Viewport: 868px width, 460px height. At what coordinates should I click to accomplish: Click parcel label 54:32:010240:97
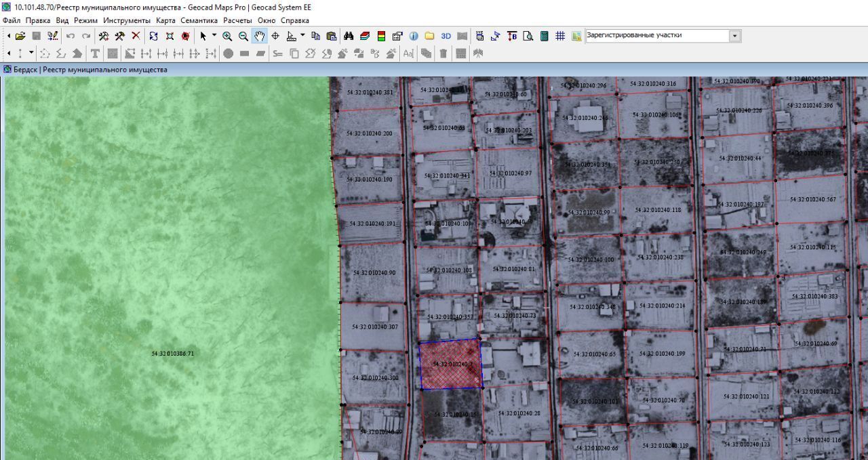point(510,173)
